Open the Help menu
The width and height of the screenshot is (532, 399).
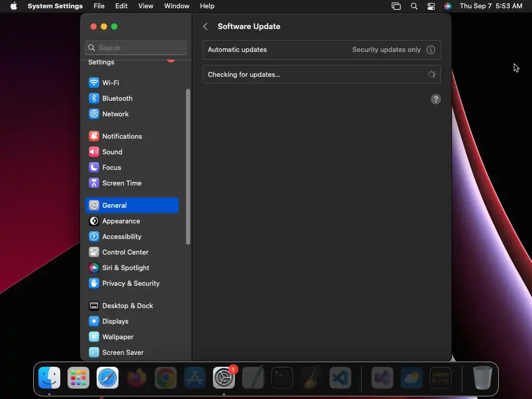point(207,6)
